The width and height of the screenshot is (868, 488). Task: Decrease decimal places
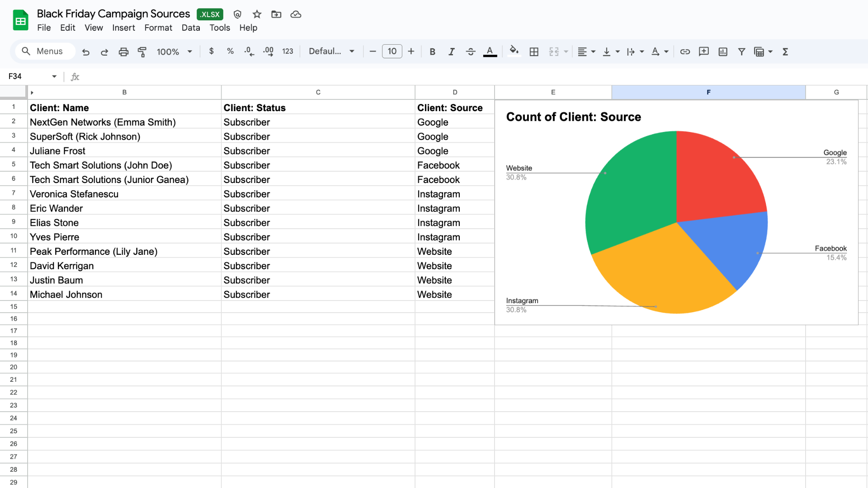coord(249,52)
